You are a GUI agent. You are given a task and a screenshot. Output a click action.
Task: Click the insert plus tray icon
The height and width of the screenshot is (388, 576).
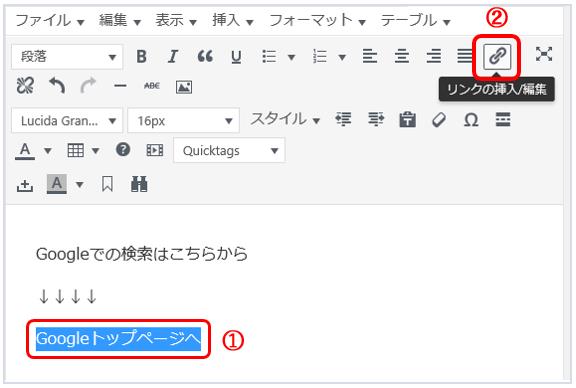25,185
